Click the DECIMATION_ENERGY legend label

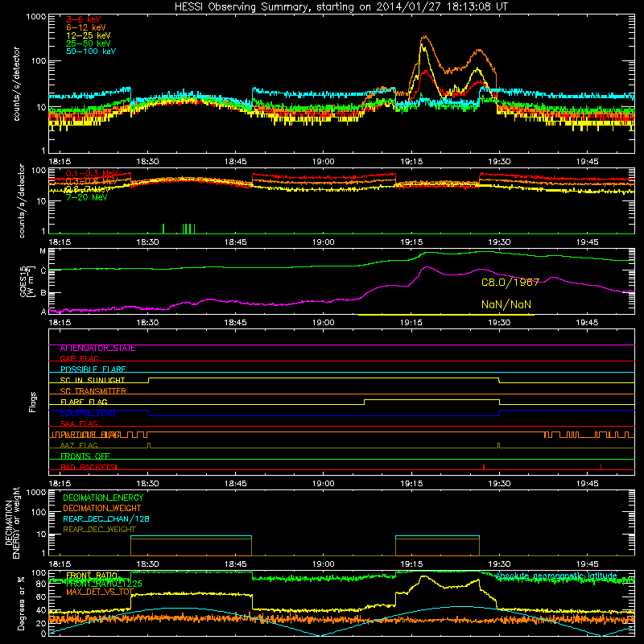click(x=103, y=497)
